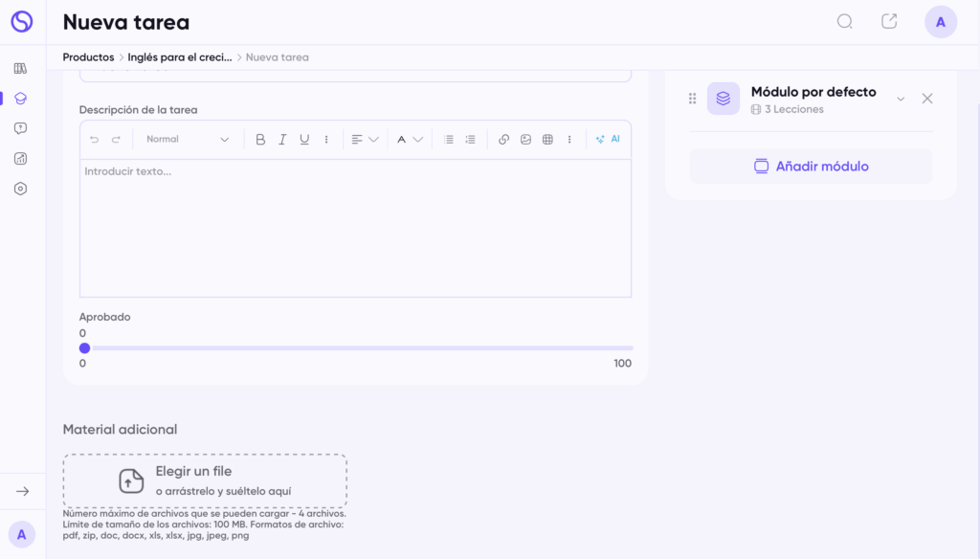Insert a table into the description

point(547,140)
